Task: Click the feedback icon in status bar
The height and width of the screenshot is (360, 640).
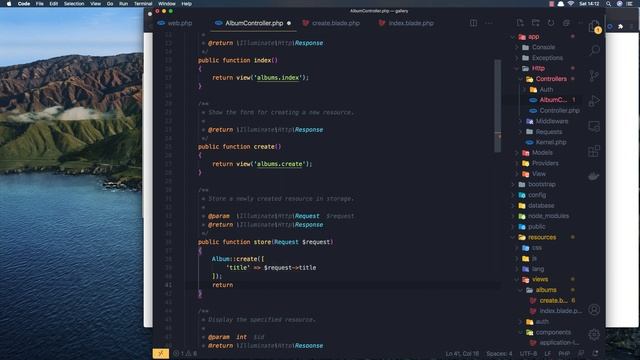Action: tap(581, 353)
